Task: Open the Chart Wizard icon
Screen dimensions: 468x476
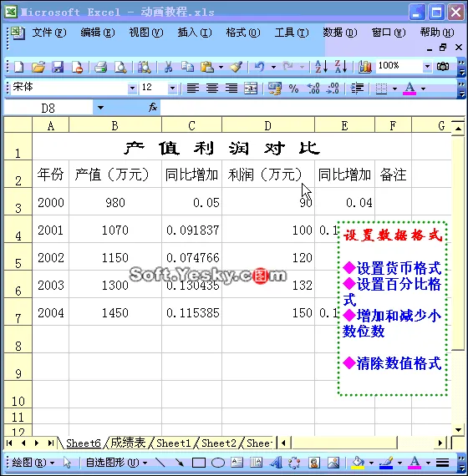Action: [x=364, y=67]
